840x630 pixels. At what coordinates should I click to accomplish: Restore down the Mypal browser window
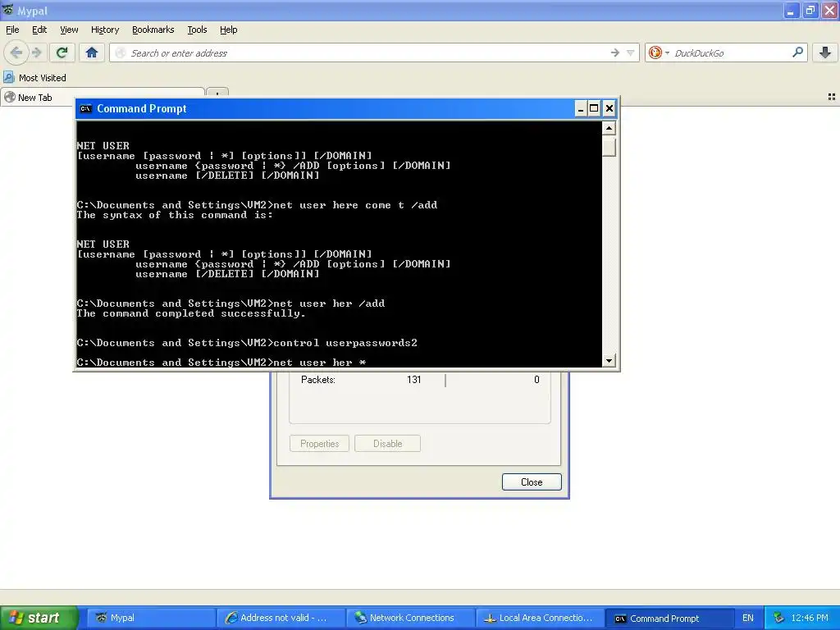[810, 10]
